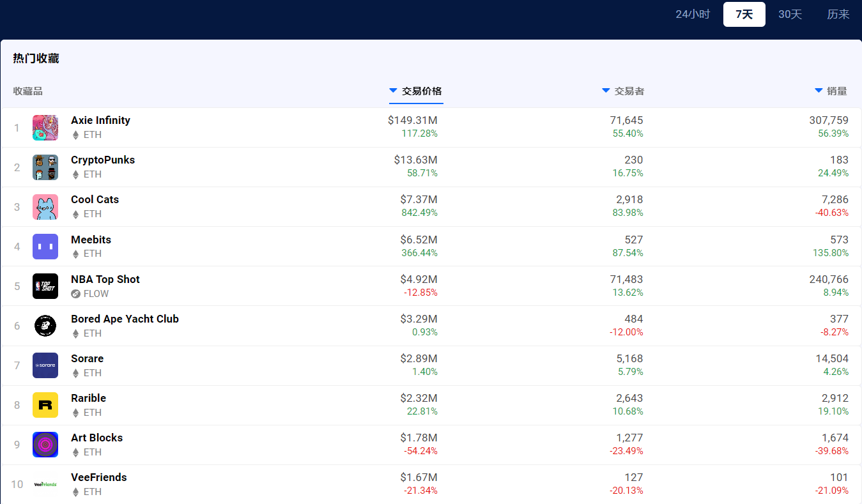Select the $3.29M price value

tap(419, 319)
